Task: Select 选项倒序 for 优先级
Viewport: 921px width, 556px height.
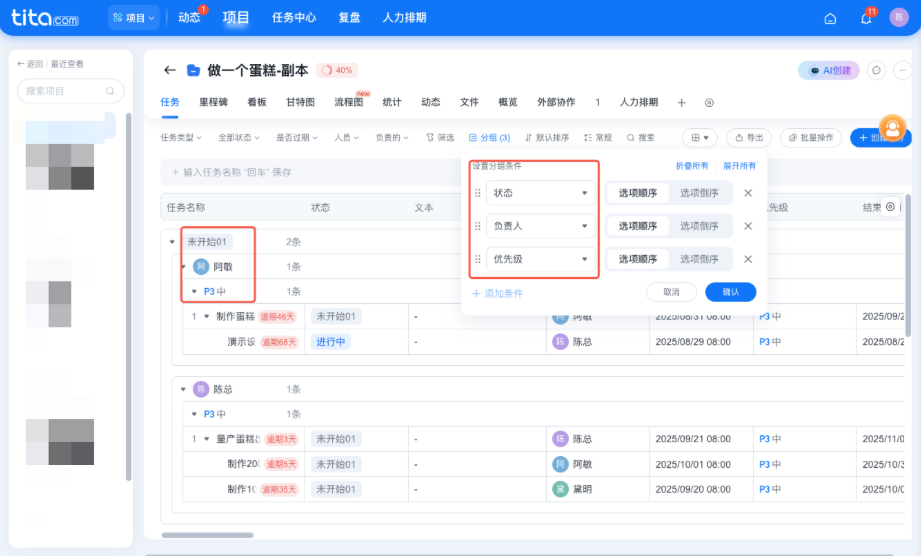Action: (699, 259)
